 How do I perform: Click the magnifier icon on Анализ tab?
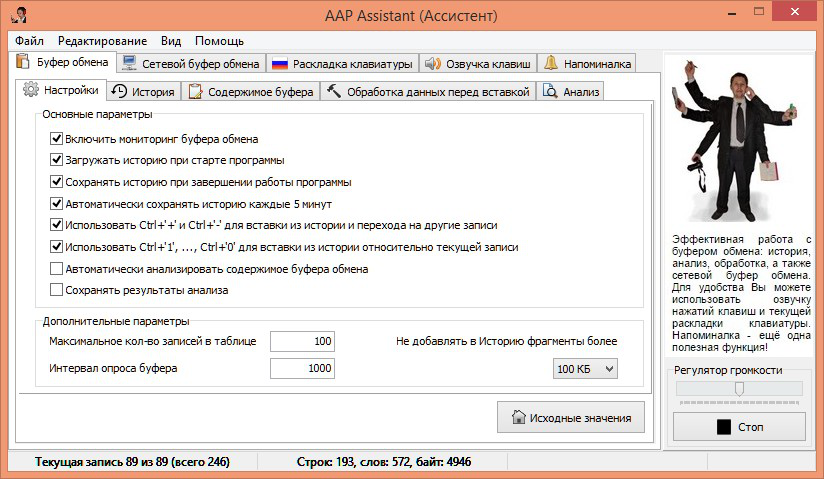click(x=550, y=91)
